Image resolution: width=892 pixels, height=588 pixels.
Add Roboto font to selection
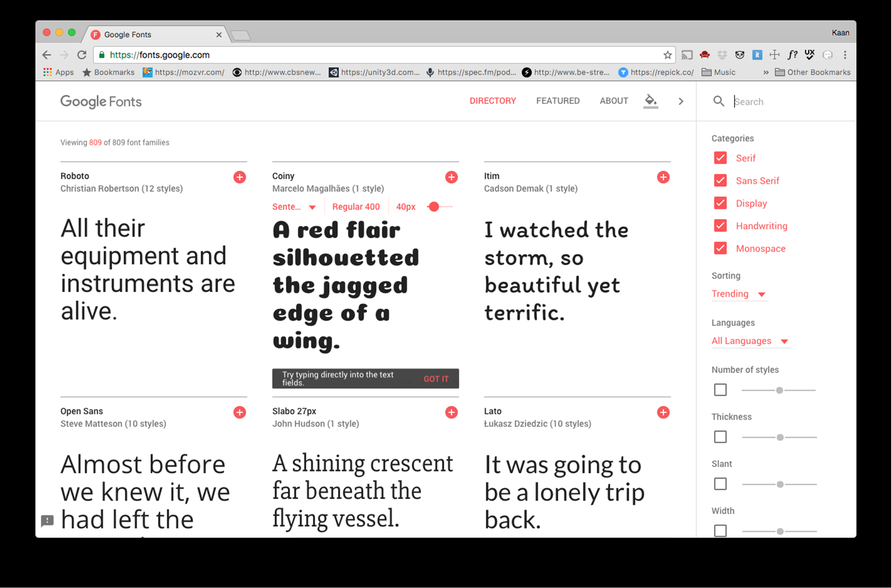(240, 177)
